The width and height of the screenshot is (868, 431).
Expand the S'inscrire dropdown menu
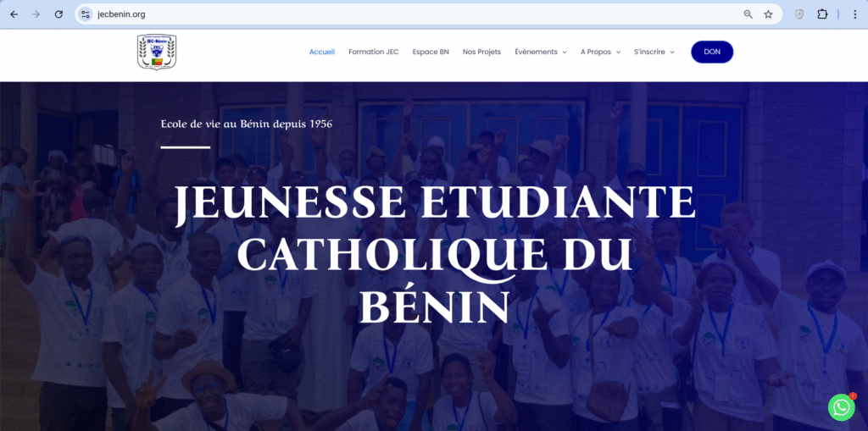point(654,52)
